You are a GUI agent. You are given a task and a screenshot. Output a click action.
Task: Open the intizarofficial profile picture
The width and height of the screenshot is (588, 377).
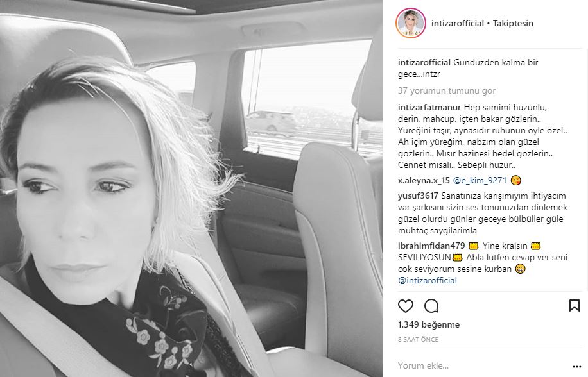point(411,23)
